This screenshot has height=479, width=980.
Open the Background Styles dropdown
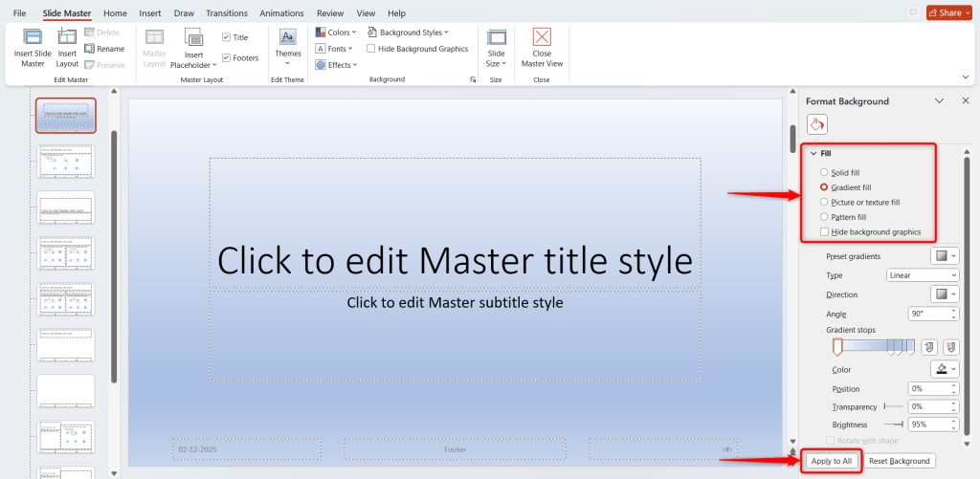pos(408,33)
